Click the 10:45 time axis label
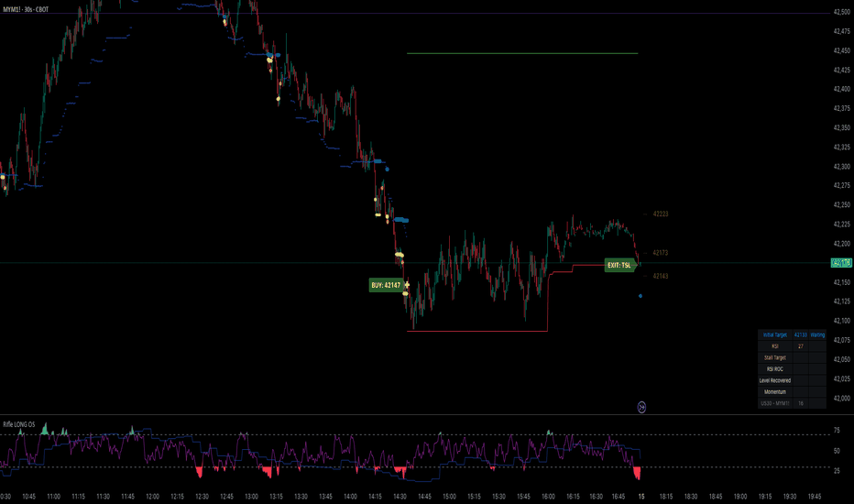This screenshot has width=854, height=504. (29, 497)
